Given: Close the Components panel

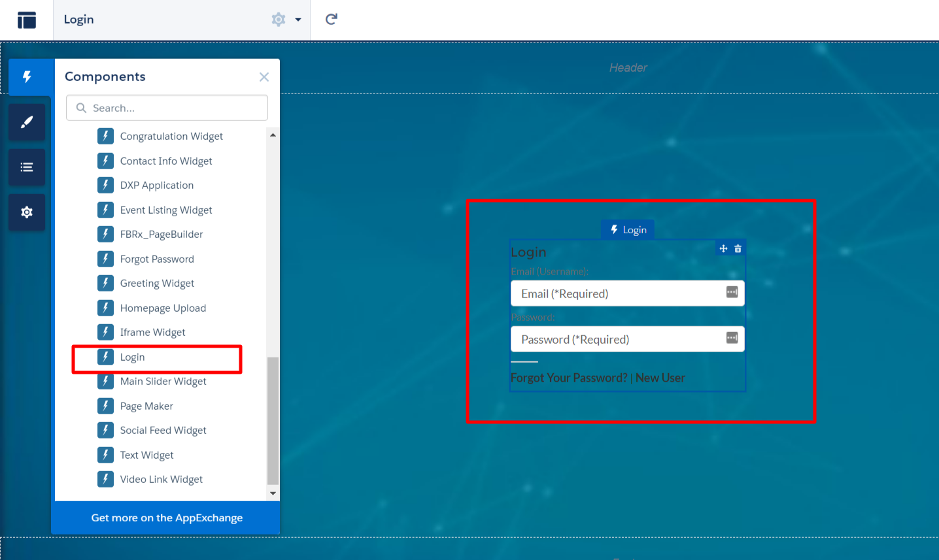Looking at the screenshot, I should (x=264, y=77).
